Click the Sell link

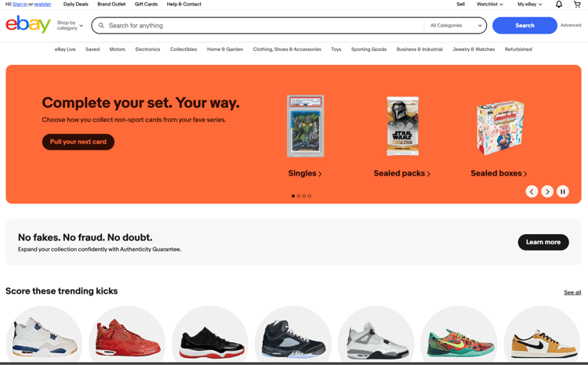460,4
